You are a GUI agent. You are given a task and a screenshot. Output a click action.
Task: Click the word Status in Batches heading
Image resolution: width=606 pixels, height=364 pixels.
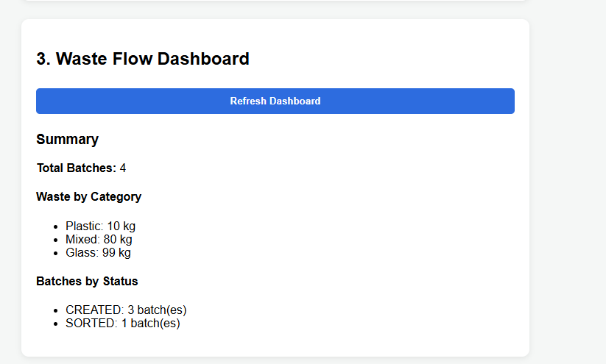coord(120,282)
